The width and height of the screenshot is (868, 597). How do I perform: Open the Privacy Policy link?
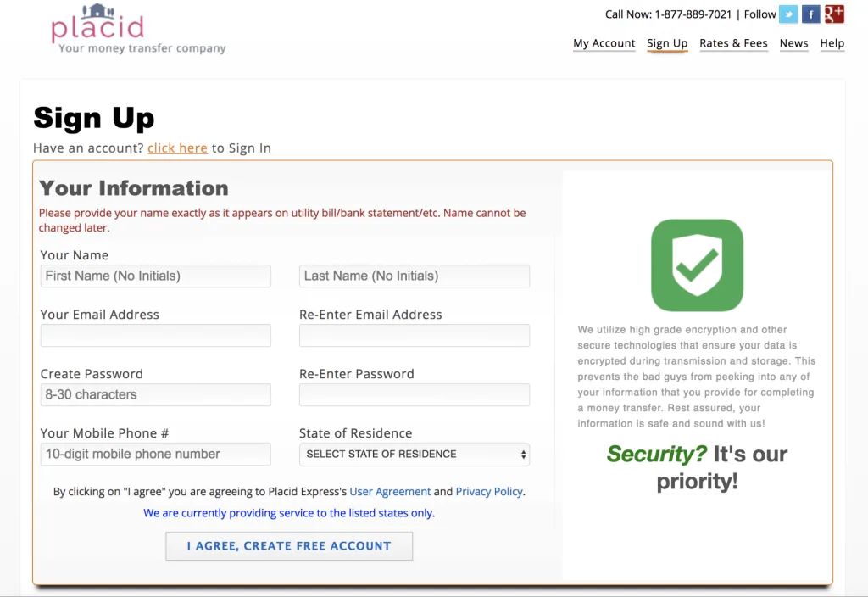click(x=489, y=492)
